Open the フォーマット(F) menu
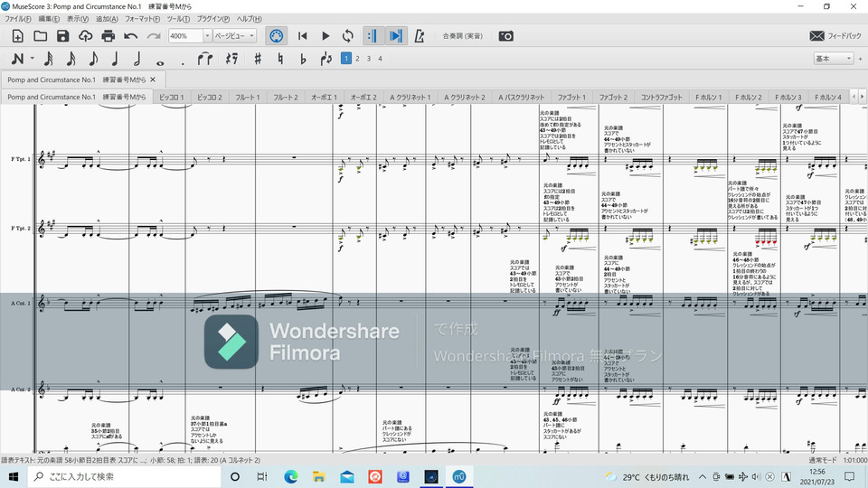868x488 pixels. (x=142, y=19)
